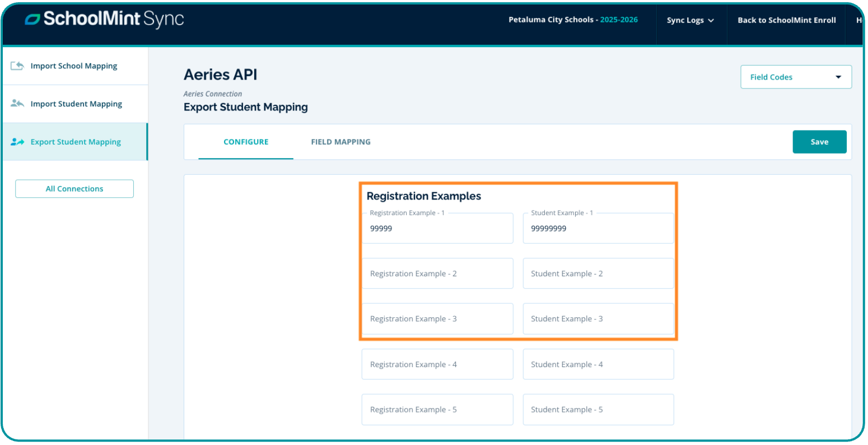Focus the Registration Example - 2 input
This screenshot has width=868, height=445.
(x=437, y=274)
